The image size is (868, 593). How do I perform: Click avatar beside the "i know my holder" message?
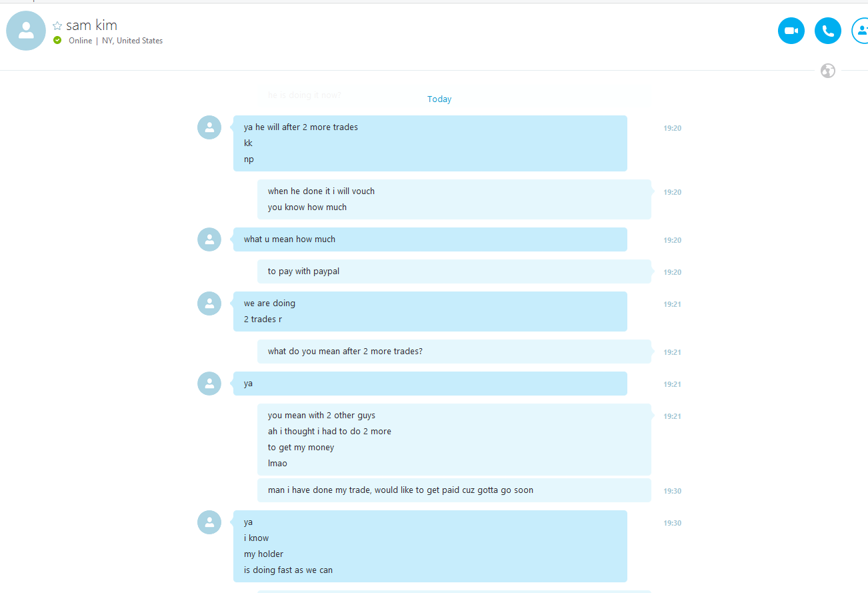(209, 522)
